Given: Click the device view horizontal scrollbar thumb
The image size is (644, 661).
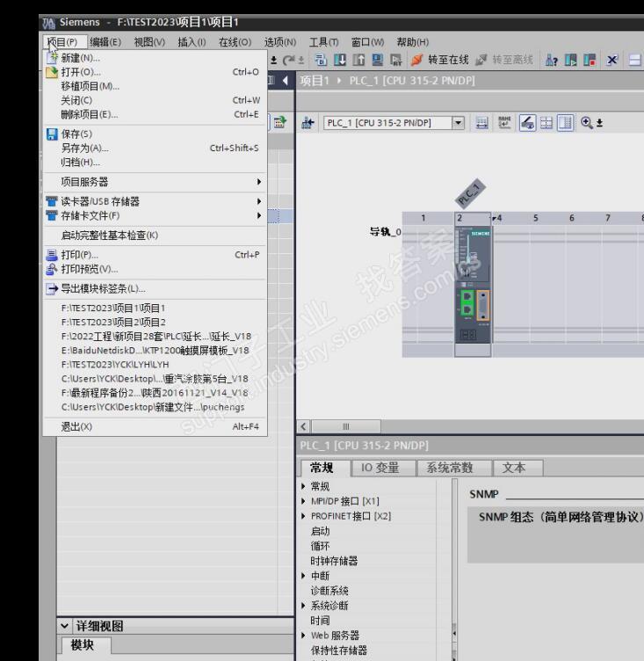Looking at the screenshot, I should (346, 426).
